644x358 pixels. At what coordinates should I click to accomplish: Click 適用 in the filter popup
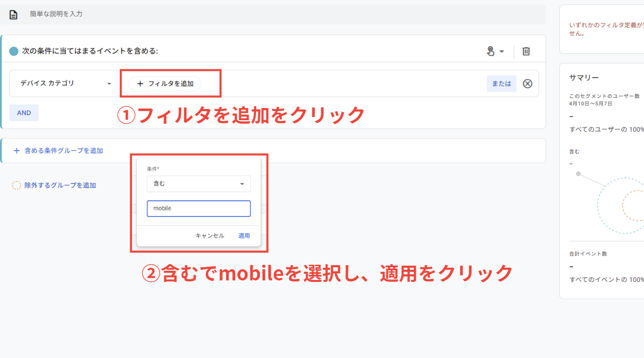point(244,236)
